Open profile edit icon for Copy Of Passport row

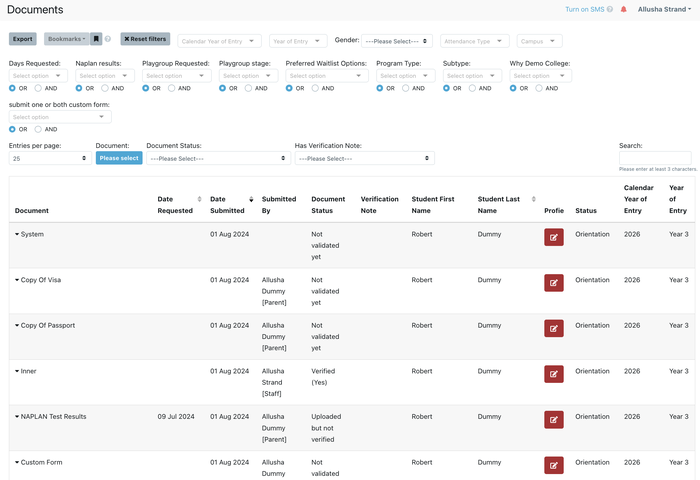tap(553, 328)
